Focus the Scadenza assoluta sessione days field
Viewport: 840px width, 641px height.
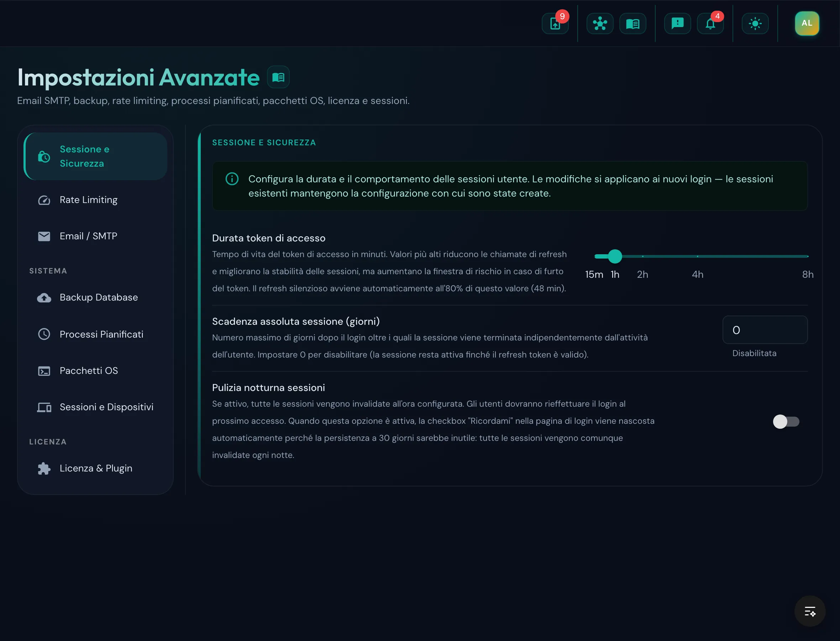[765, 330]
